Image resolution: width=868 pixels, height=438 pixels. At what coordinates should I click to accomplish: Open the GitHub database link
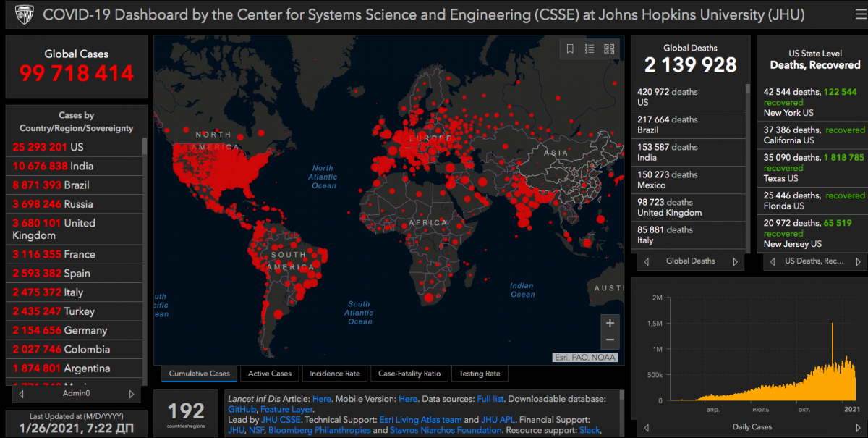[242, 409]
